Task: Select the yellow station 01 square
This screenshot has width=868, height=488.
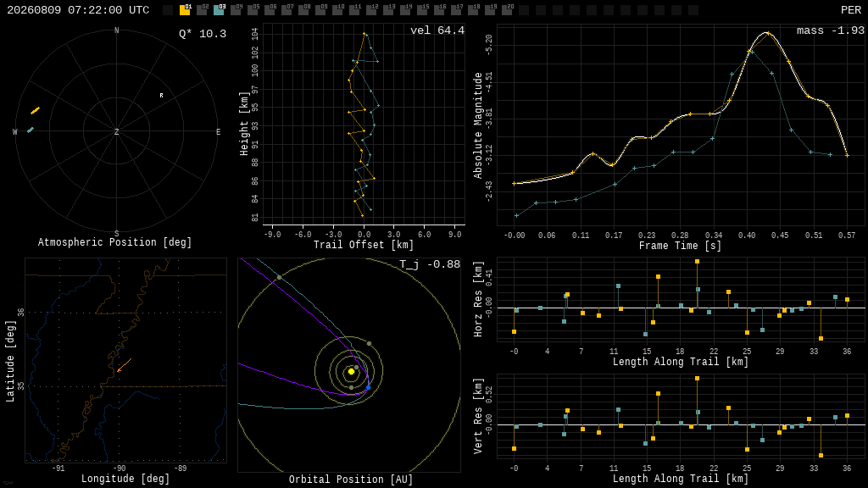Action: coord(185,10)
